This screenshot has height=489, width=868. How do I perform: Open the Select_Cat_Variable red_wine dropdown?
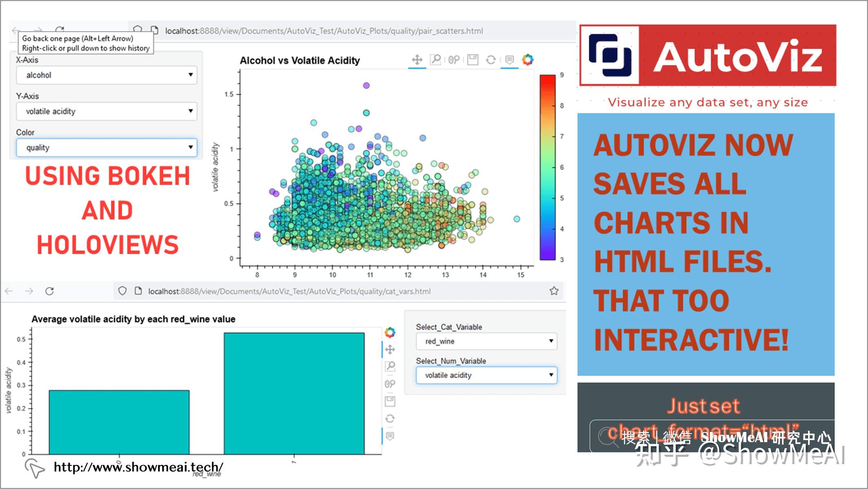[x=486, y=341]
